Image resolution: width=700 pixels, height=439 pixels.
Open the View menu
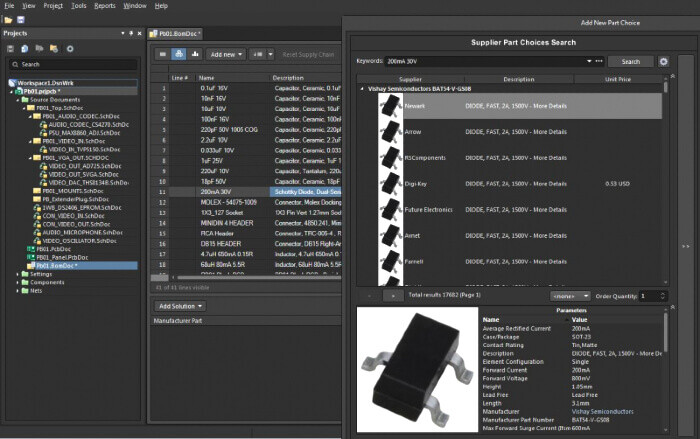(x=29, y=6)
